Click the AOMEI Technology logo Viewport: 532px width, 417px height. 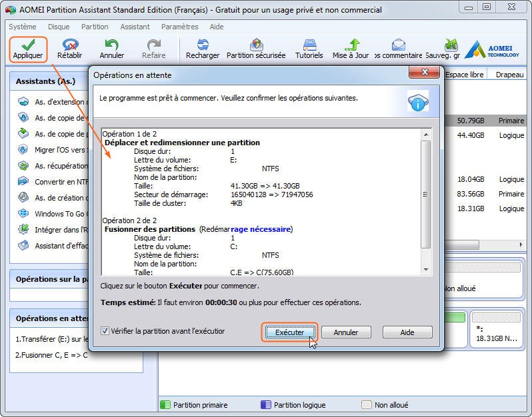pos(491,49)
